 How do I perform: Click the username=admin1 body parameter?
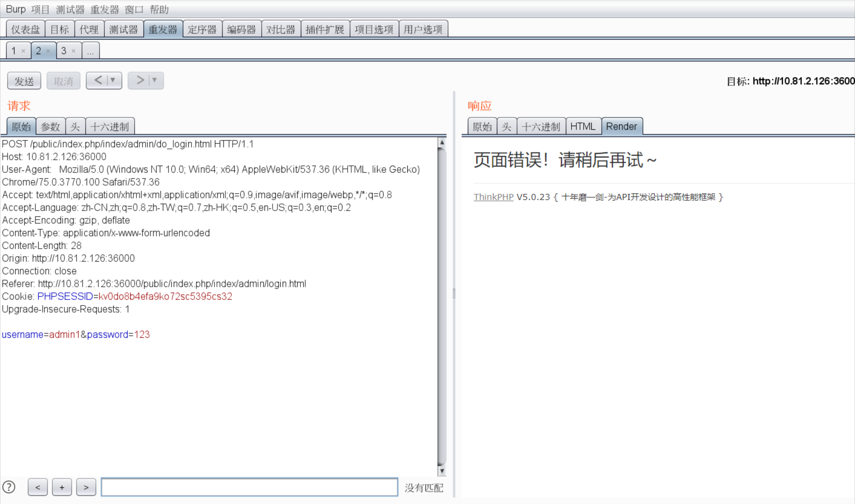click(x=41, y=334)
